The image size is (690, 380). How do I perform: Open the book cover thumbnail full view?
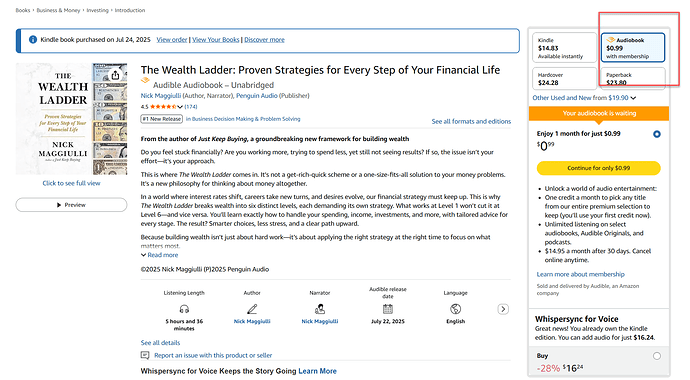(x=71, y=119)
